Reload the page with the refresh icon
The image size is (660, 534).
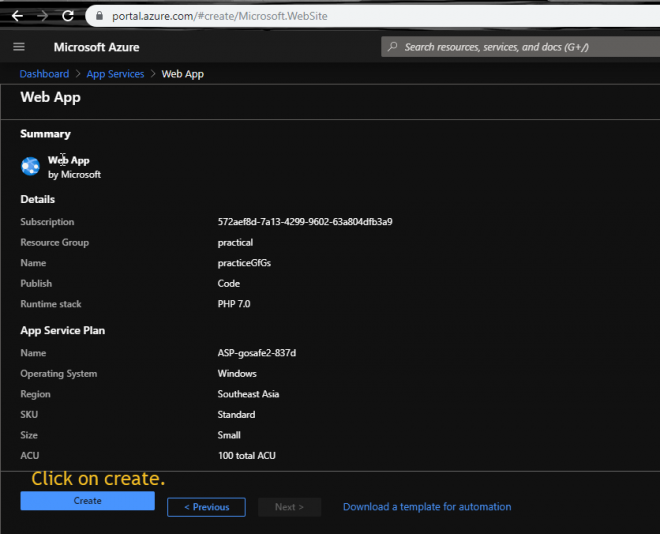point(68,16)
